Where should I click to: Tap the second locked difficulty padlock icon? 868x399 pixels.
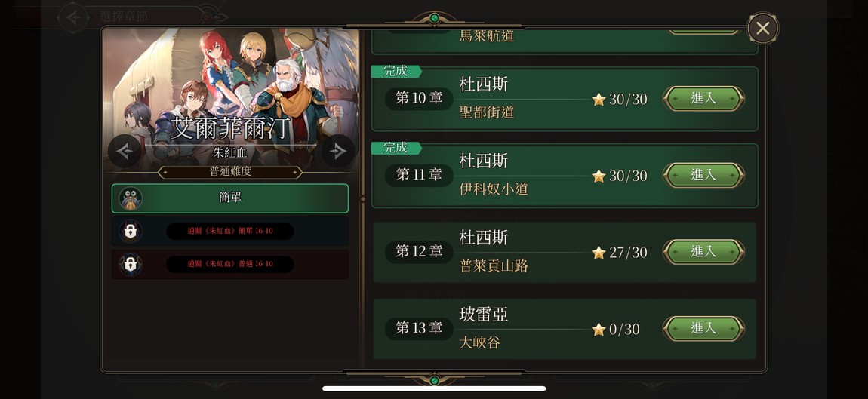[131, 264]
